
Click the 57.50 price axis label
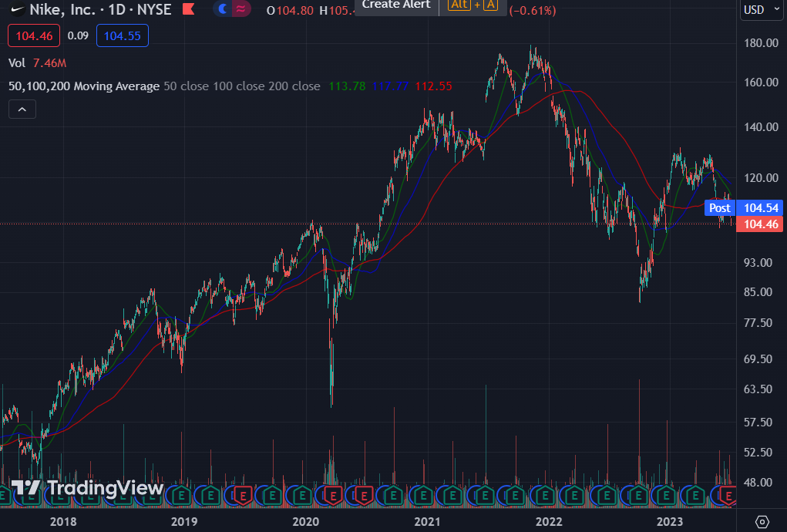coord(758,422)
